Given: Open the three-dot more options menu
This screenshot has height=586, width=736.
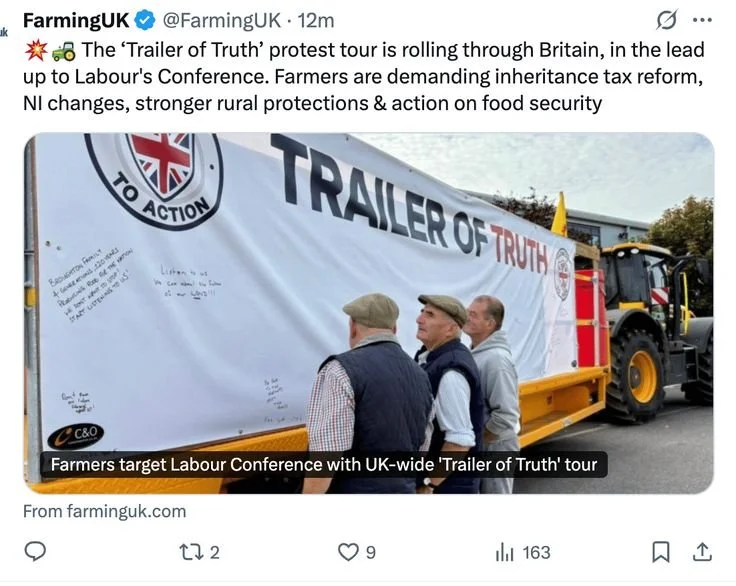Looking at the screenshot, I should pyautogui.click(x=702, y=20).
